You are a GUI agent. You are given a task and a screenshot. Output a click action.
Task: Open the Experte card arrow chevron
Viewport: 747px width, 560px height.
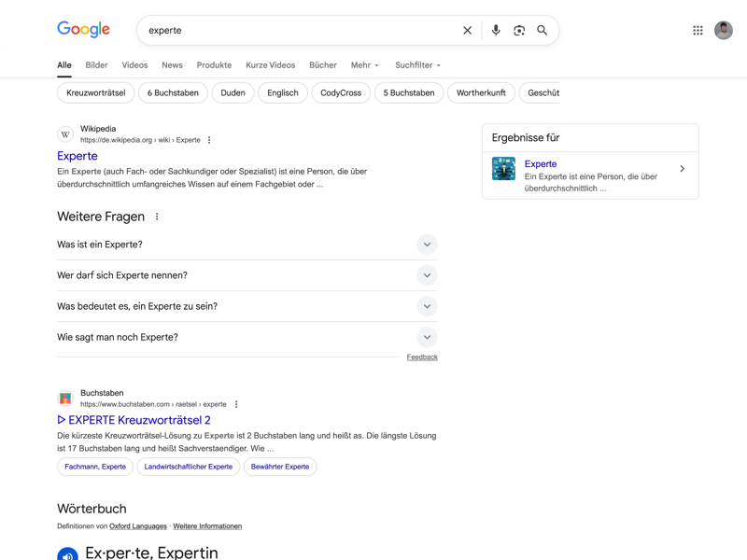coord(683,169)
